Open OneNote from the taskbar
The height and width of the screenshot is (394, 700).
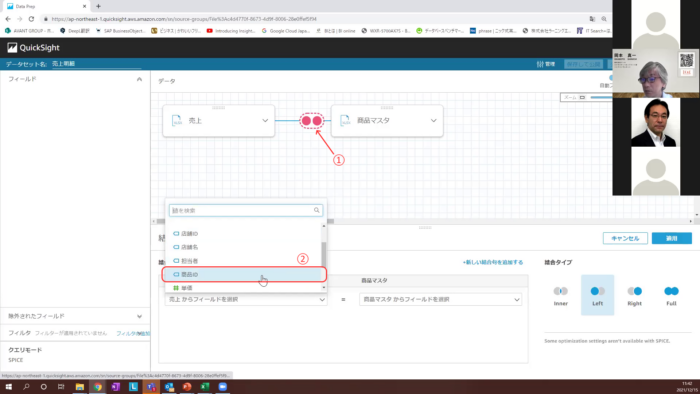click(115, 386)
